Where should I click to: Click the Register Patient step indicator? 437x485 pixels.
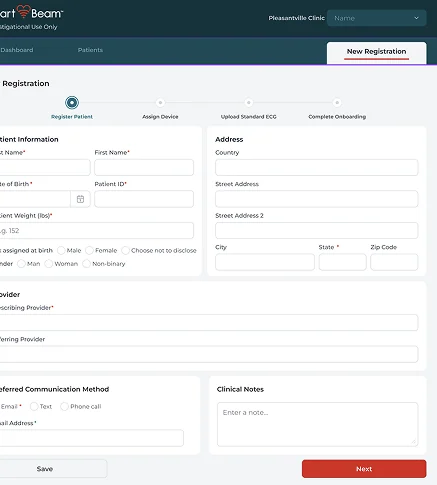(x=72, y=102)
